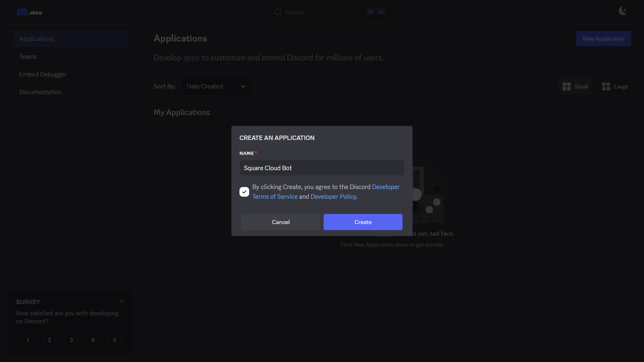Click the Search field at top
This screenshot has width=644, height=362.
[330, 12]
